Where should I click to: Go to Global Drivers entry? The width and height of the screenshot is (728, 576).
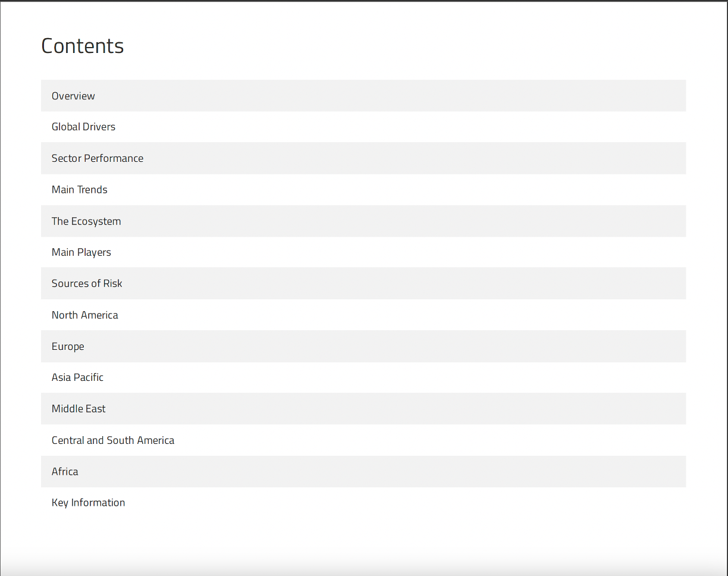[83, 127]
